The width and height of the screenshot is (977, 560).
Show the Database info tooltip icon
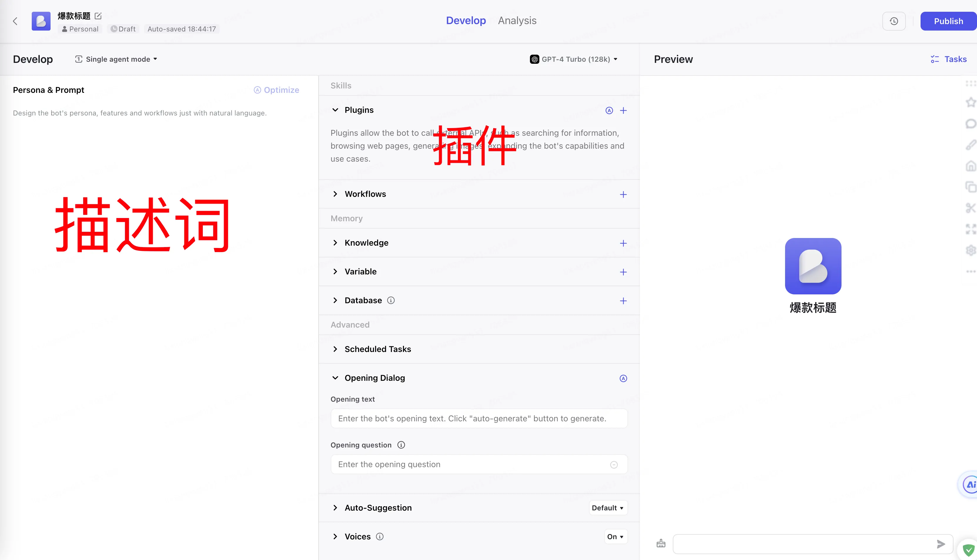pyautogui.click(x=391, y=300)
